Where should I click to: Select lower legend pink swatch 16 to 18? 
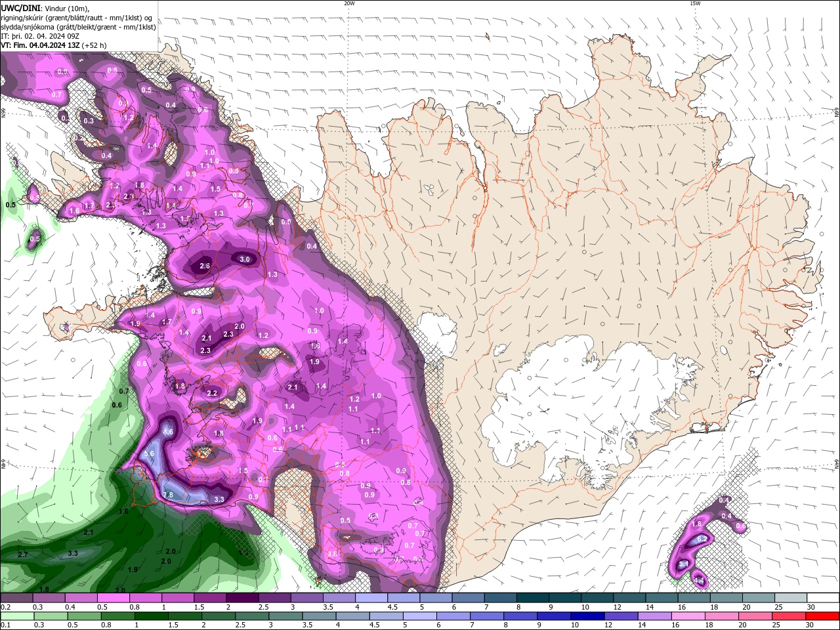pyautogui.click(x=687, y=616)
